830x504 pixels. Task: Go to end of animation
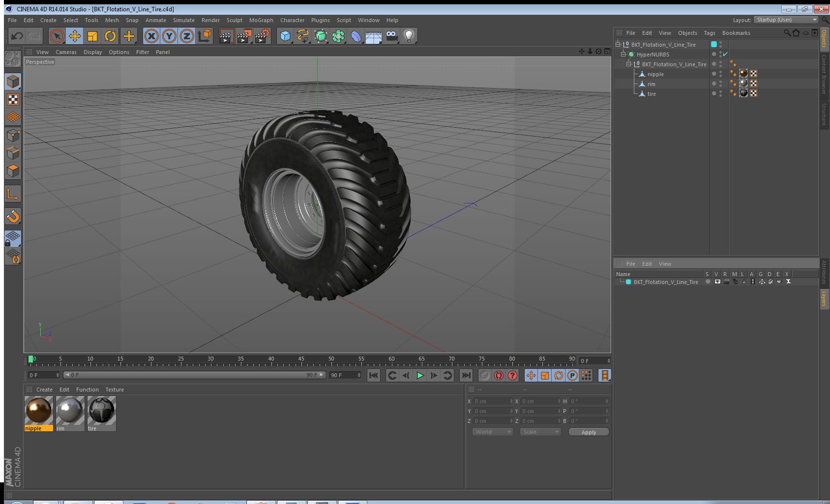tap(466, 375)
